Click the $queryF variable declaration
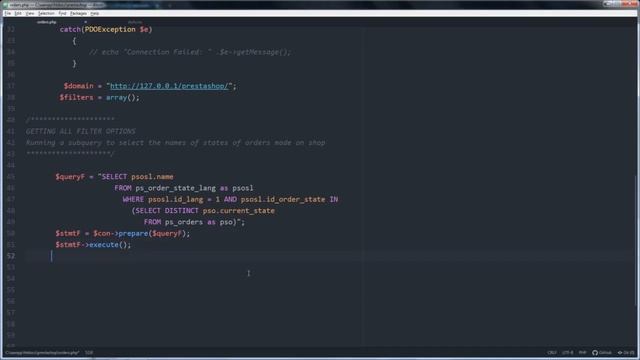 click(70, 177)
